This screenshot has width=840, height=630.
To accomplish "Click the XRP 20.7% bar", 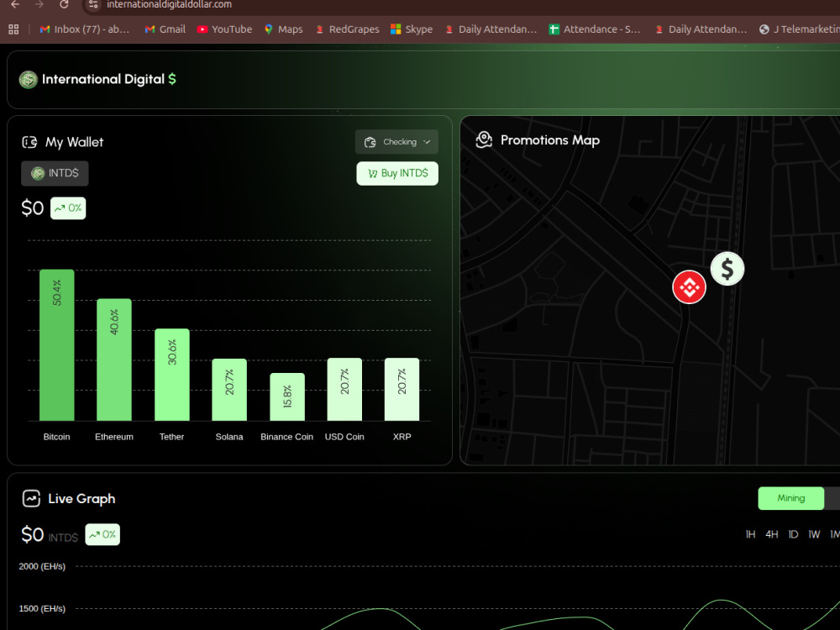I will point(402,390).
